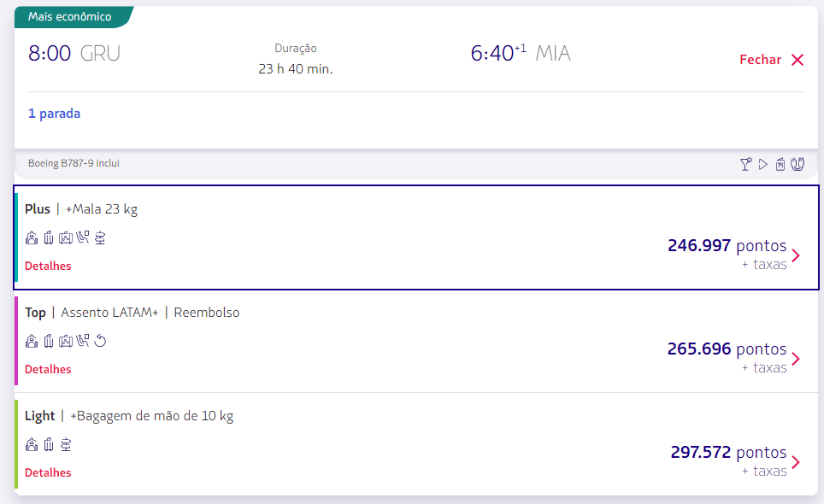
Task: Click the "1 parada" stop link
Action: point(54,114)
